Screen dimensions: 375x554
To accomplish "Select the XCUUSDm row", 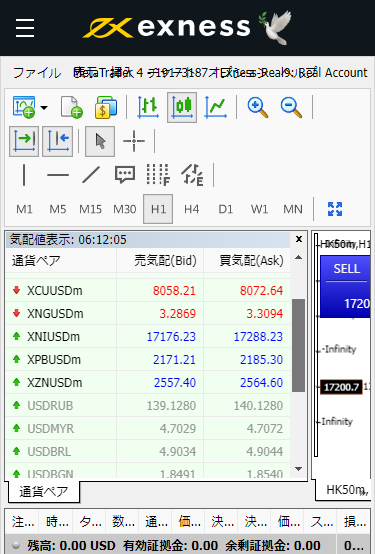I will 148,290.
